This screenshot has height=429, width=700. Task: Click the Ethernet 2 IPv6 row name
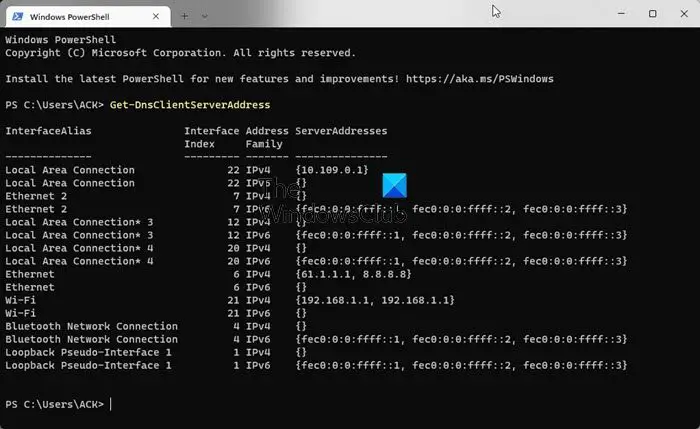[x=36, y=209]
